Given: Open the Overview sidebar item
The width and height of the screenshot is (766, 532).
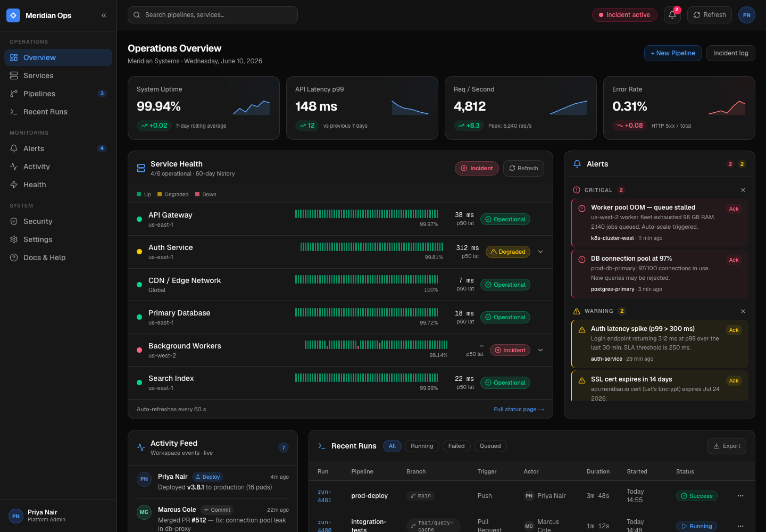Looking at the screenshot, I should 58,57.
